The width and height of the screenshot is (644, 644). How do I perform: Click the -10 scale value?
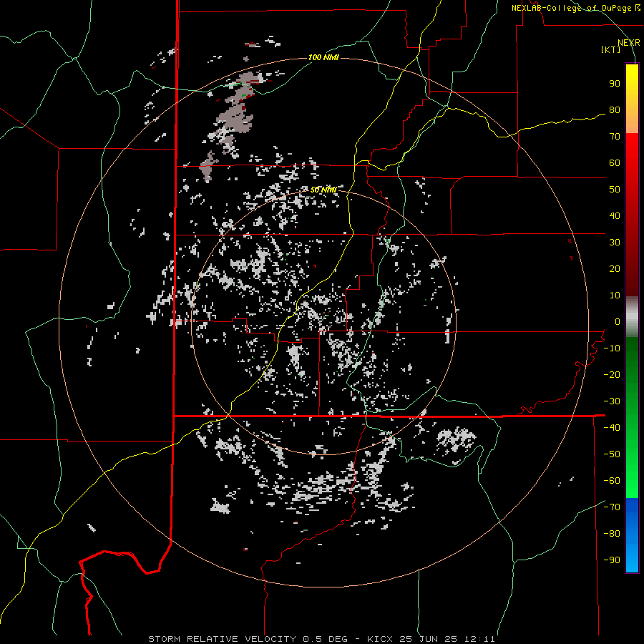(x=612, y=348)
